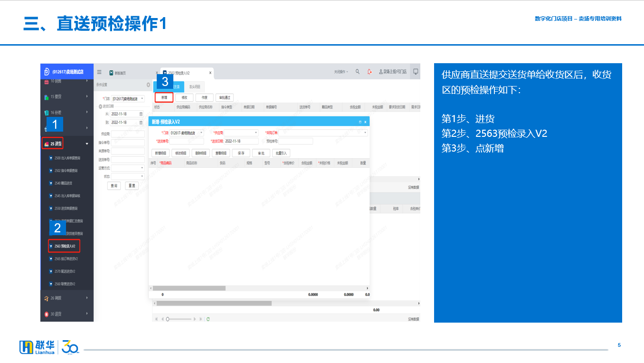Expand the 26 调拨 menu arrow
644x363 pixels.
[87, 298]
